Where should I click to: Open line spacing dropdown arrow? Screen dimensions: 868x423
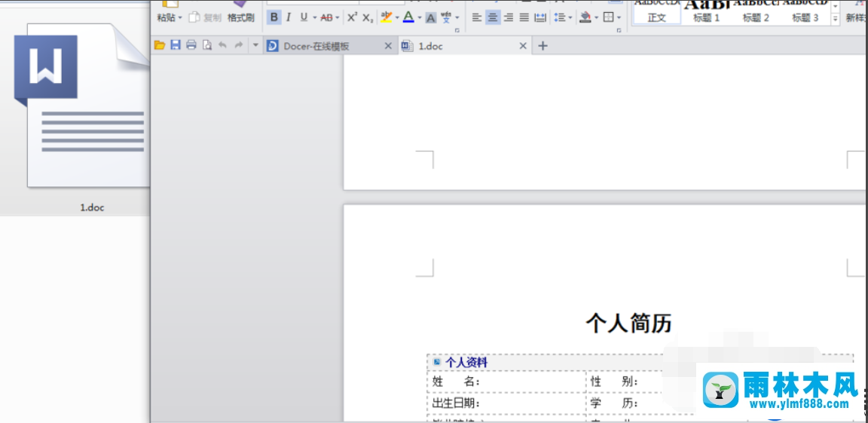[x=570, y=17]
